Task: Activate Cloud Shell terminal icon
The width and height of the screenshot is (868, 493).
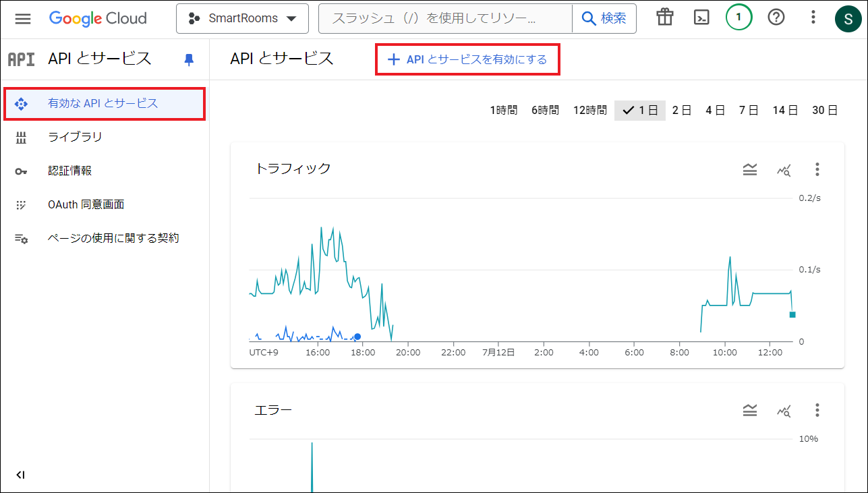Action: (x=701, y=18)
